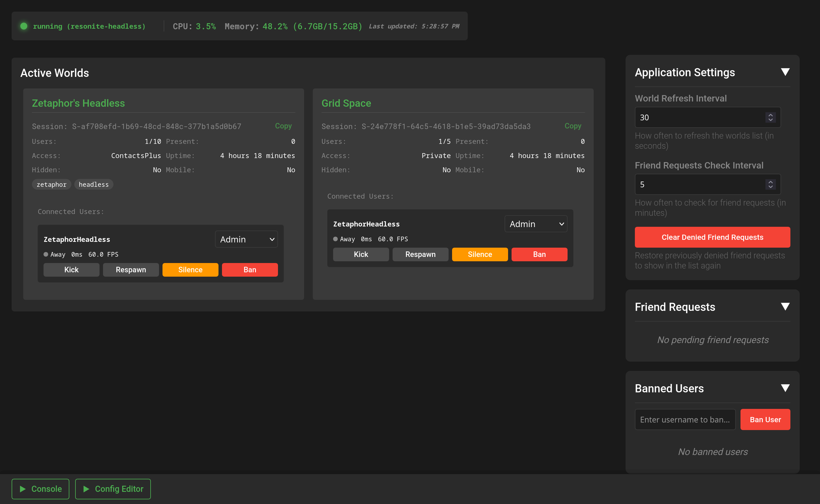
Task: Click the Last updated 5:28:57 PM text
Action: [x=414, y=26]
